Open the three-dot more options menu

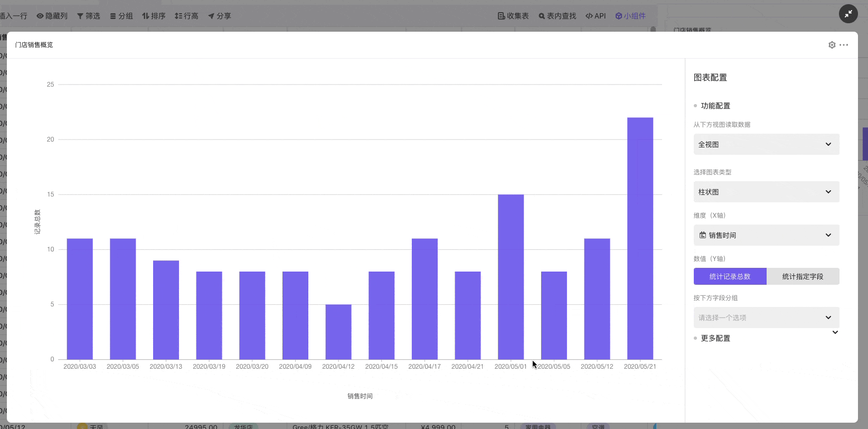click(844, 45)
